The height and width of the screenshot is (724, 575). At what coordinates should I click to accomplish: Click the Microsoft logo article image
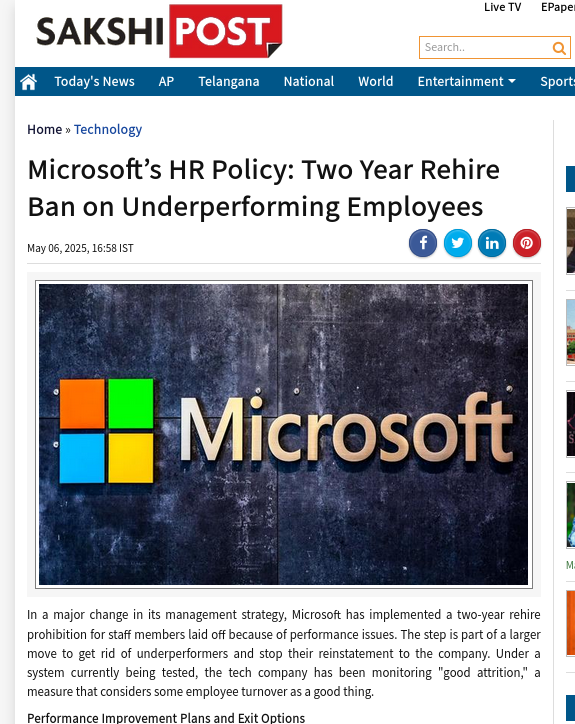(284, 434)
